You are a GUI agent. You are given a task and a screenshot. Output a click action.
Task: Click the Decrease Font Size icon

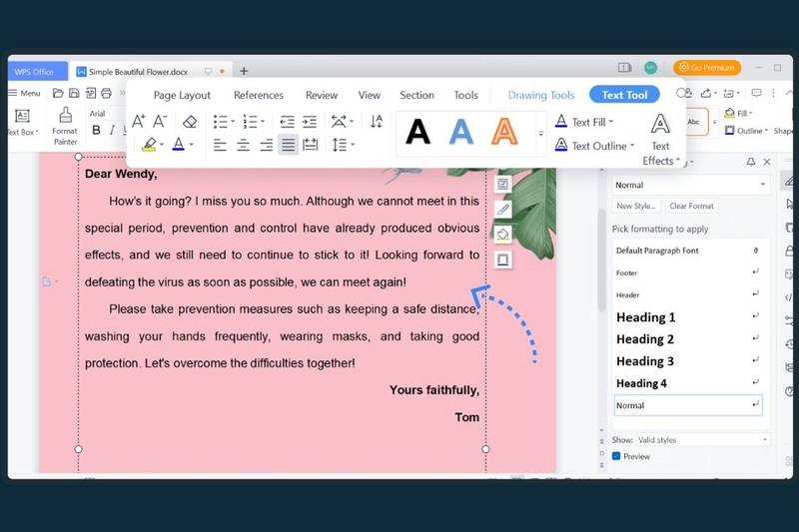point(160,121)
